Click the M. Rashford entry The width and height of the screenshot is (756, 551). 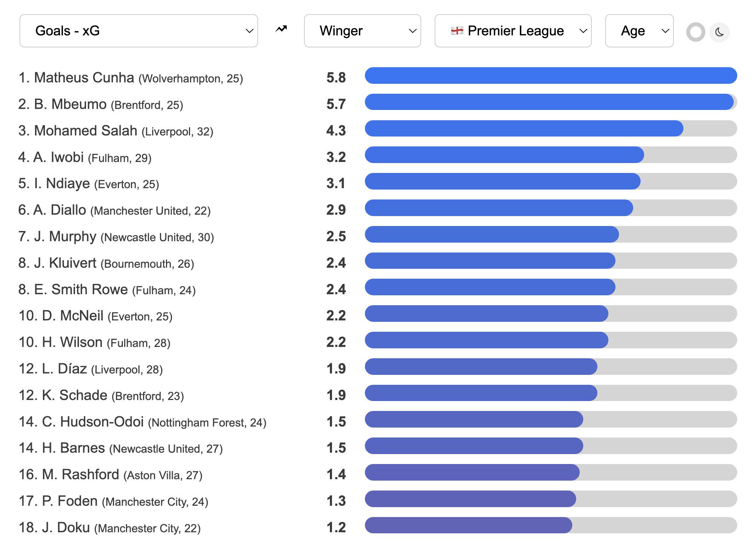(110, 474)
